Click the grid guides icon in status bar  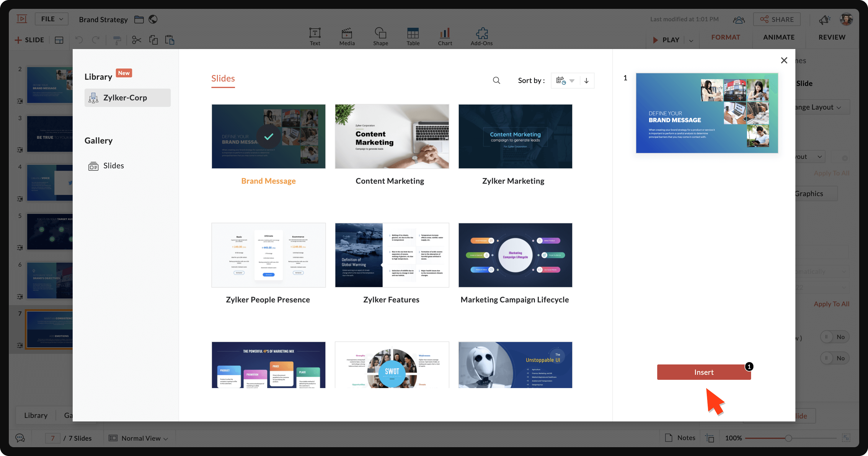click(x=710, y=438)
